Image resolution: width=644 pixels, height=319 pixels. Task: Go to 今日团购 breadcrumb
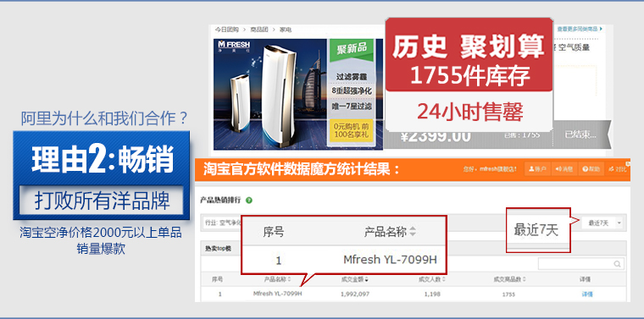227,30
